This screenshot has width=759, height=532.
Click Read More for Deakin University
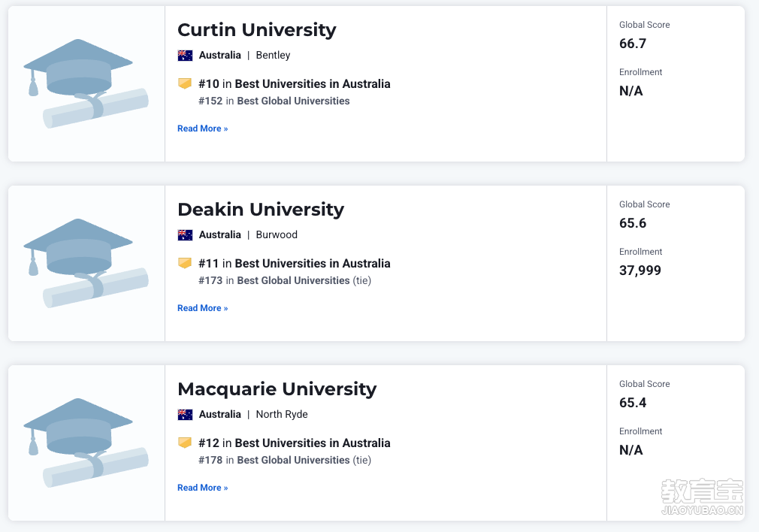(x=202, y=308)
